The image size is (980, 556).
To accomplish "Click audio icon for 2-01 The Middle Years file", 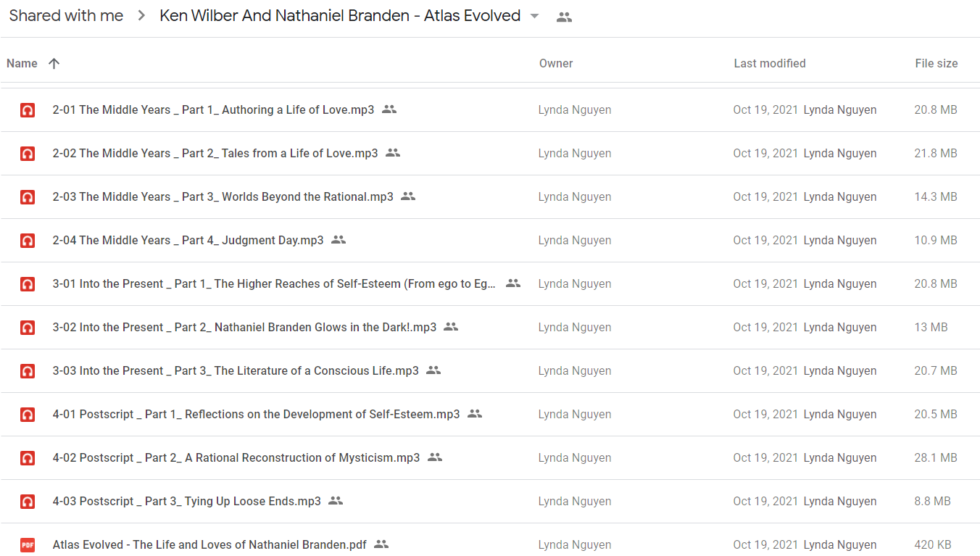I will click(28, 110).
